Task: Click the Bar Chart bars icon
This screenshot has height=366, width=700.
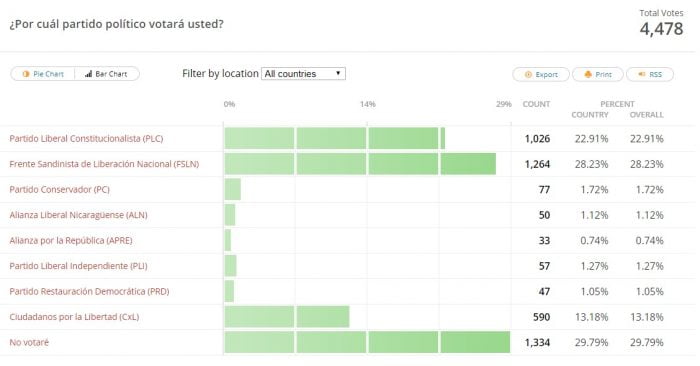Action: [88, 74]
